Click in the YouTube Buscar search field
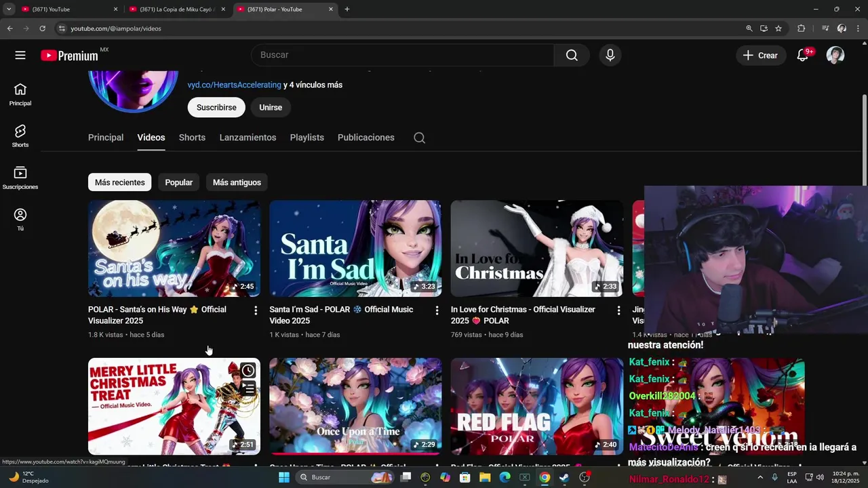868x488 pixels. coord(402,56)
